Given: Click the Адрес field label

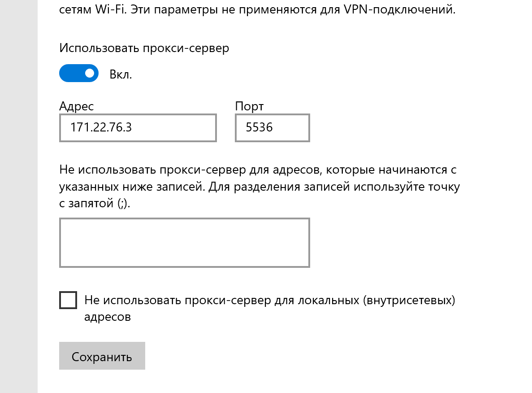Looking at the screenshot, I should pyautogui.click(x=77, y=106).
